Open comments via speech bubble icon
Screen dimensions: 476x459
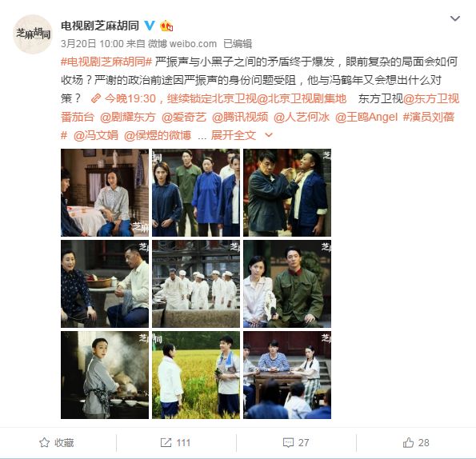(x=288, y=443)
